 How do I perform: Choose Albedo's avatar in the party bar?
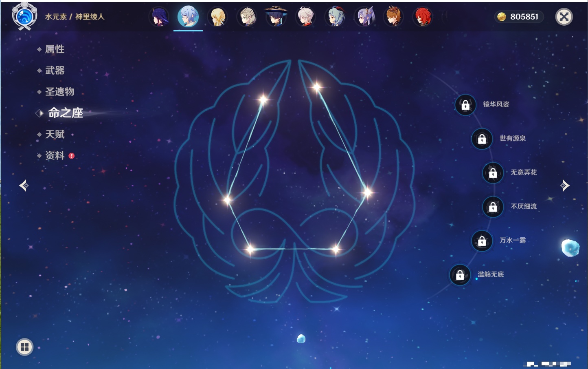point(247,17)
